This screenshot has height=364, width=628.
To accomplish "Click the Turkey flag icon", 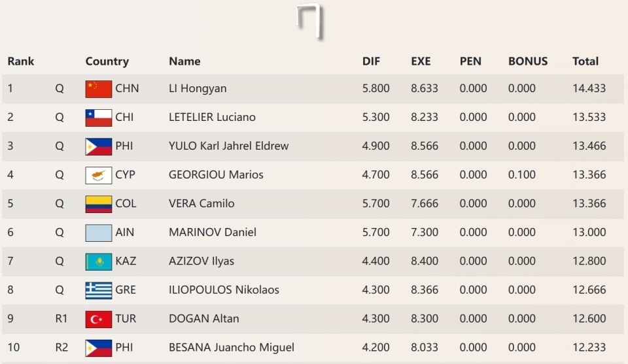I will click(x=98, y=319).
